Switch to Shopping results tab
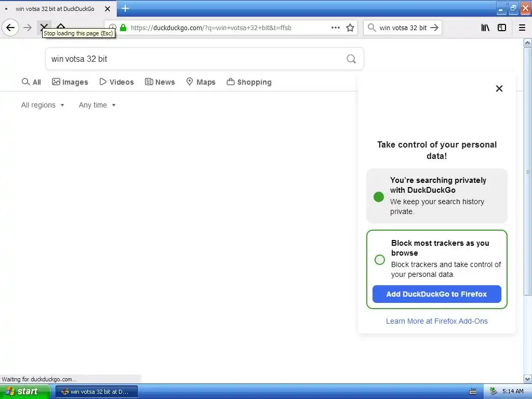The image size is (532, 399). coord(249,82)
